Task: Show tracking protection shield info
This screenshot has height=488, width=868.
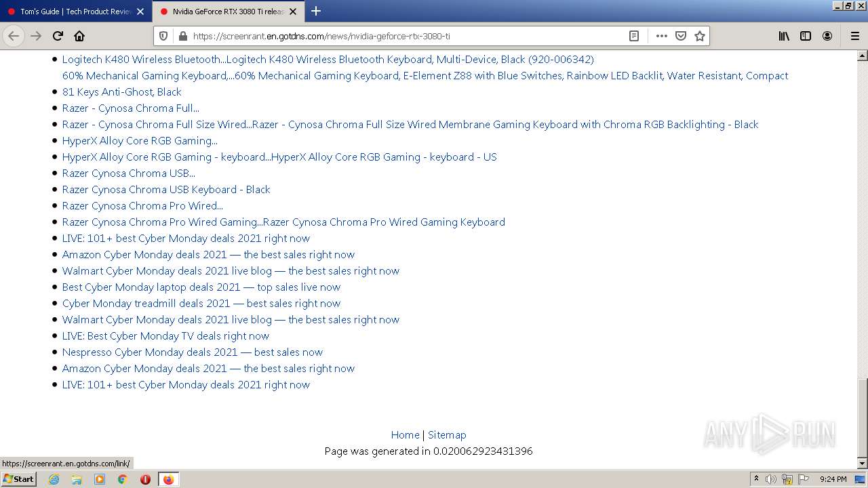Action: (163, 36)
